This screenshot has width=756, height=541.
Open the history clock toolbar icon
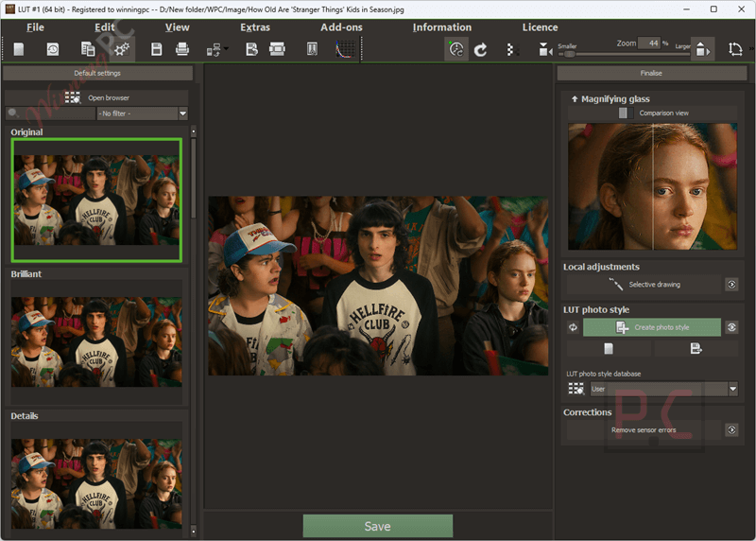click(53, 49)
